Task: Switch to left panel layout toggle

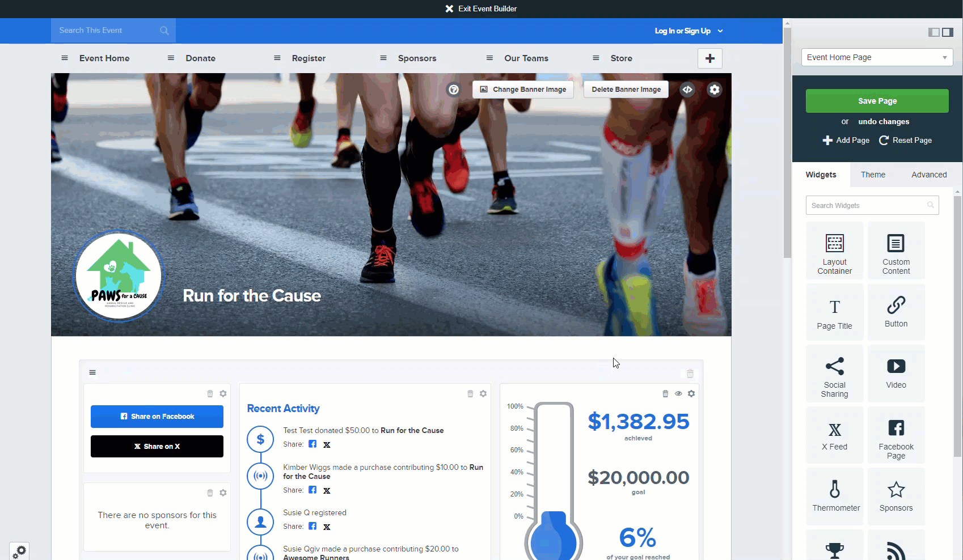Action: [934, 32]
